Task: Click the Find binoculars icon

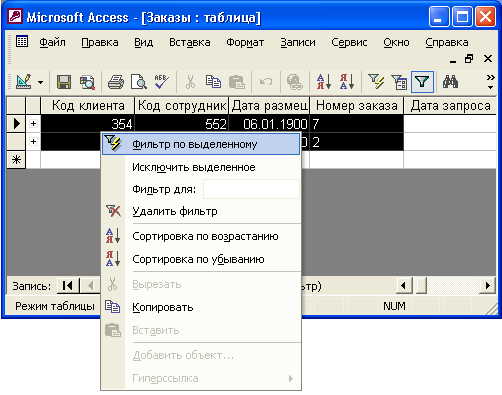Action: pos(450,82)
